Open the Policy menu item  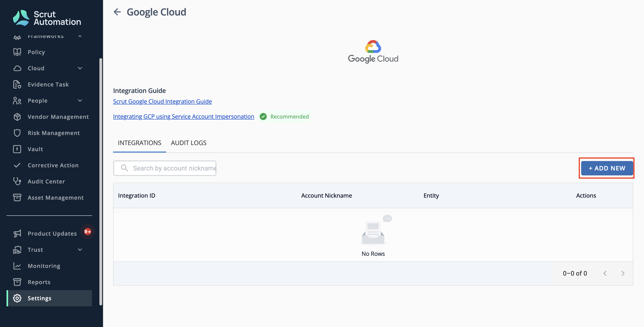49,52
